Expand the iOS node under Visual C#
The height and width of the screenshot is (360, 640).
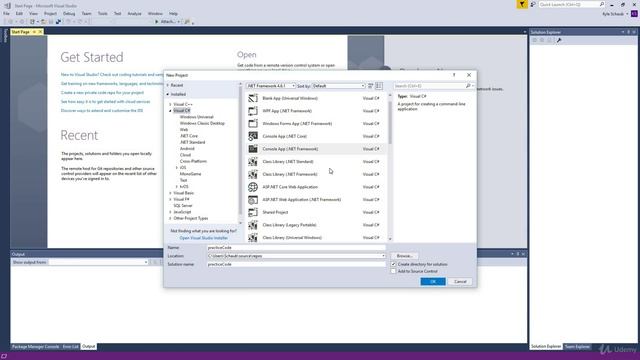tap(177, 168)
